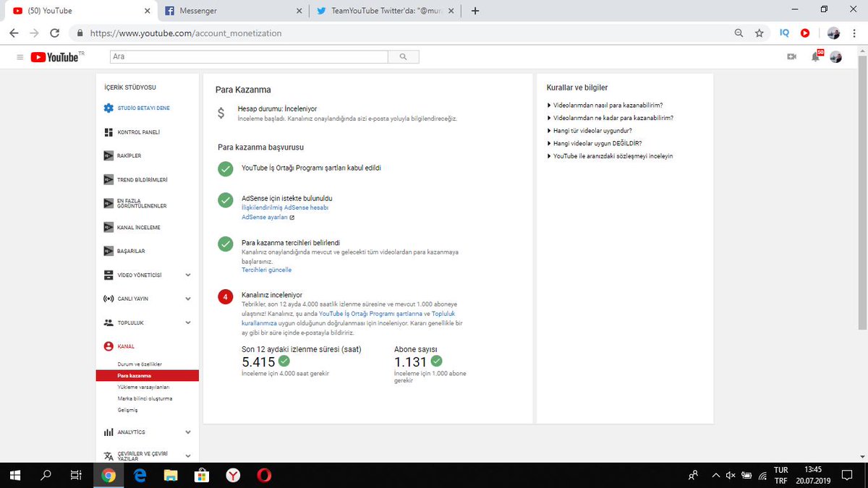
Task: Click the red browser extension icon
Action: coord(805,33)
